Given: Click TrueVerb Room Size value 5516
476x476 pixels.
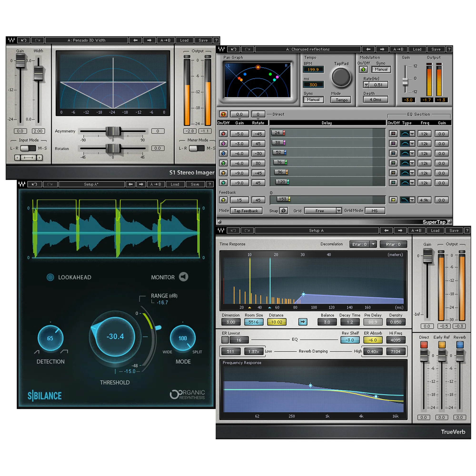Looking at the screenshot, I should (x=253, y=322).
